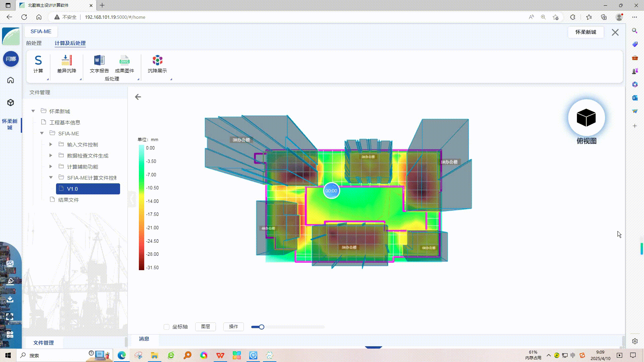Viewport: 644px width, 362px height.
Task: Click the 俯视图 cube view icon
Action: [x=586, y=118]
